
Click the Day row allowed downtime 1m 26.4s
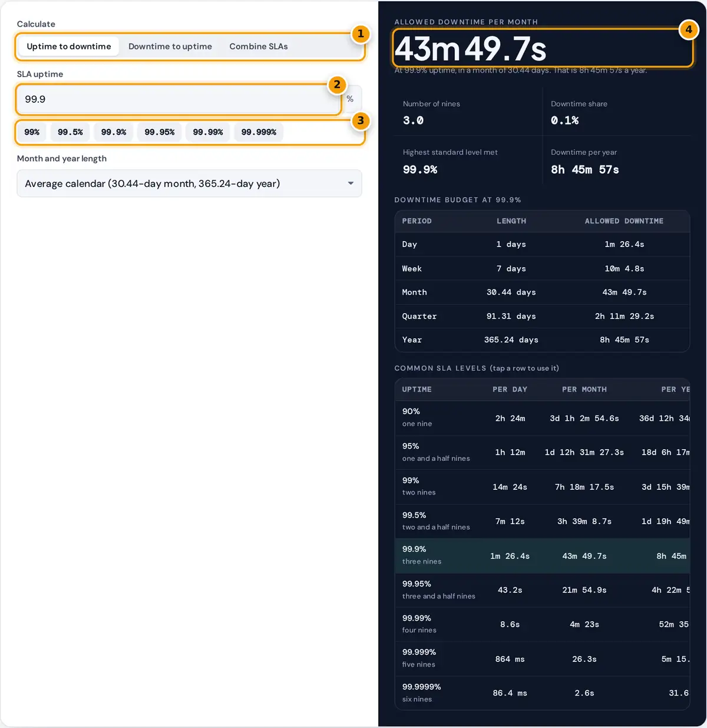tap(625, 244)
